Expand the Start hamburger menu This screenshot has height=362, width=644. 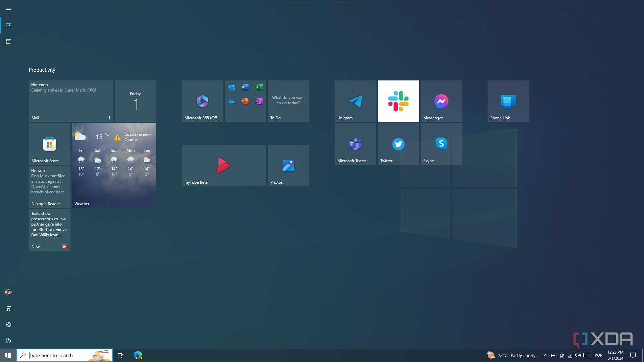pos(8,9)
